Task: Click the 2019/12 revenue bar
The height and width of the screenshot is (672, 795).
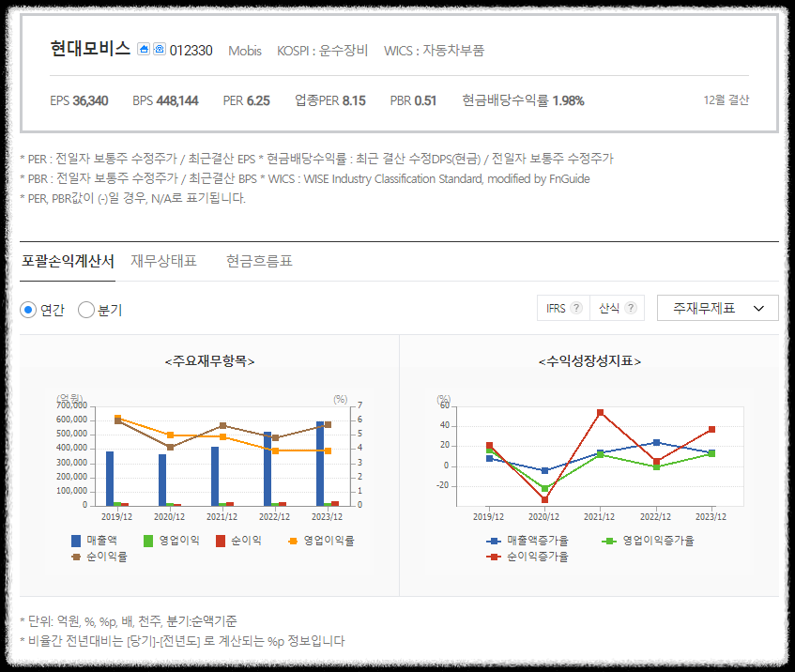Action: [x=110, y=479]
